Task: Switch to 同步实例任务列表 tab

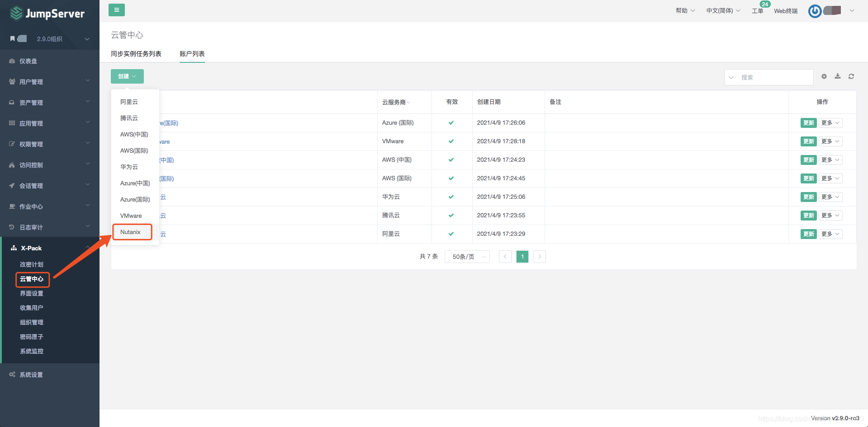Action: click(136, 54)
